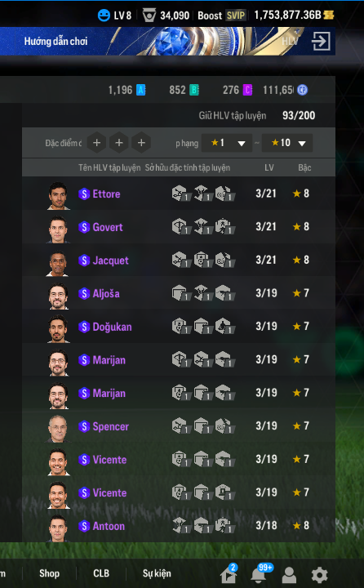
Task: Click the gold ticket currency icon
Action: click(x=329, y=15)
